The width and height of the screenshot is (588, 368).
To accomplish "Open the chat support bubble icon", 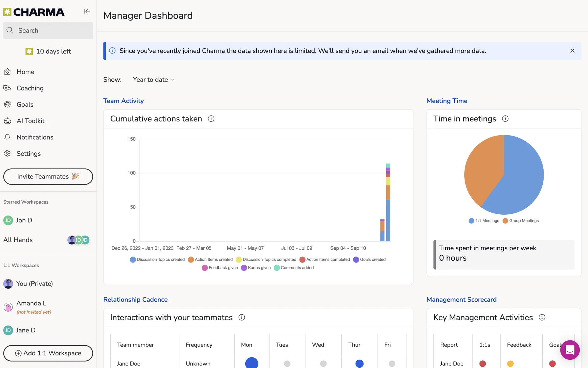I will (x=570, y=350).
